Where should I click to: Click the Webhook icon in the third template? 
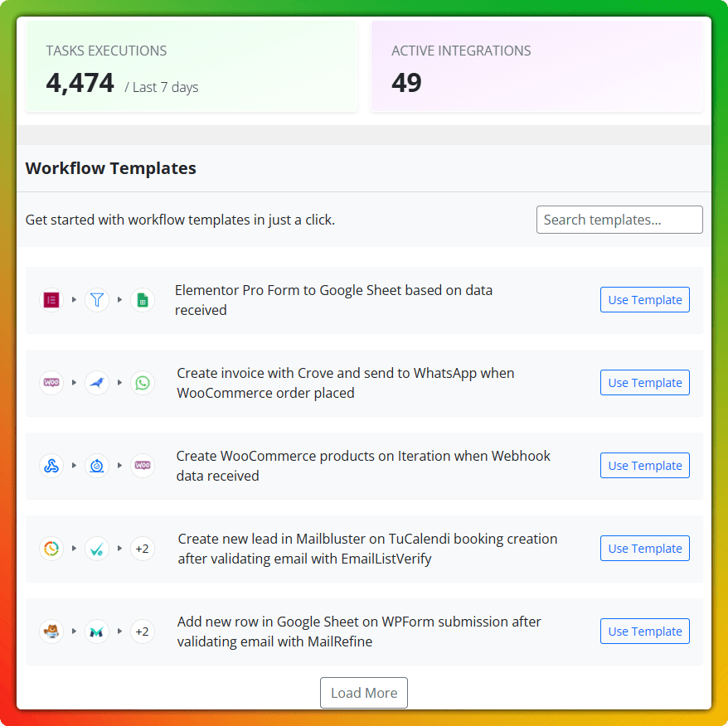coord(51,466)
